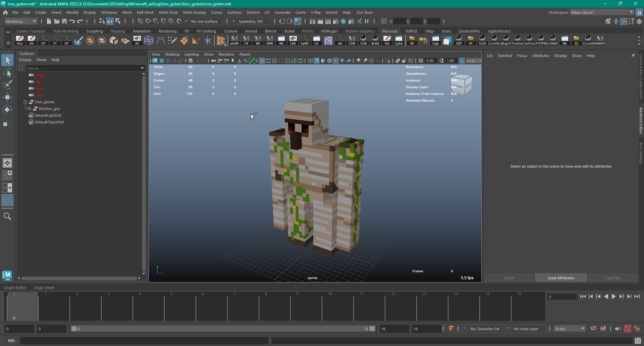Toggle viewport grid display
The height and width of the screenshot is (346, 644).
[x=262, y=61]
